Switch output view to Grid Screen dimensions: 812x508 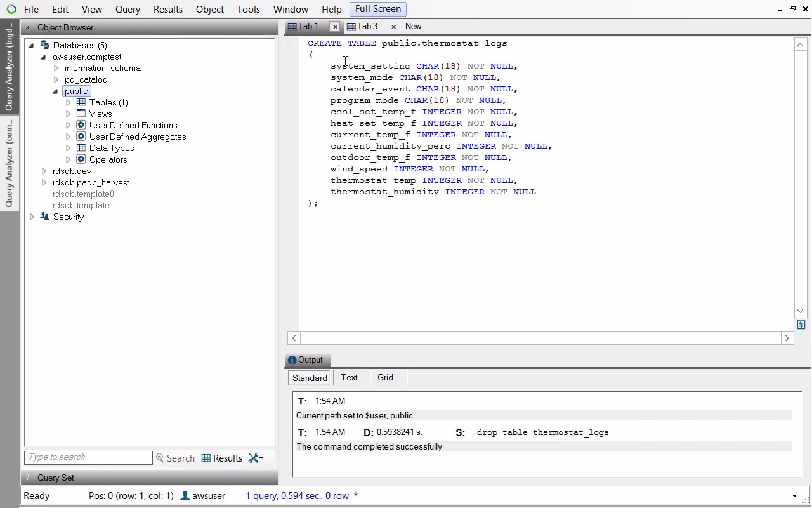(385, 377)
